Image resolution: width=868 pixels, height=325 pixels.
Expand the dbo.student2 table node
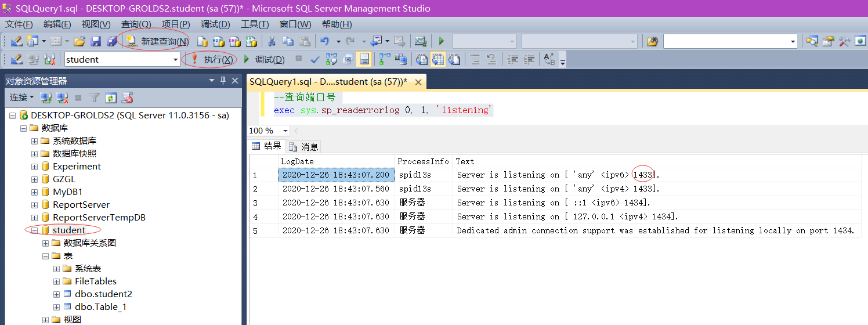click(56, 294)
